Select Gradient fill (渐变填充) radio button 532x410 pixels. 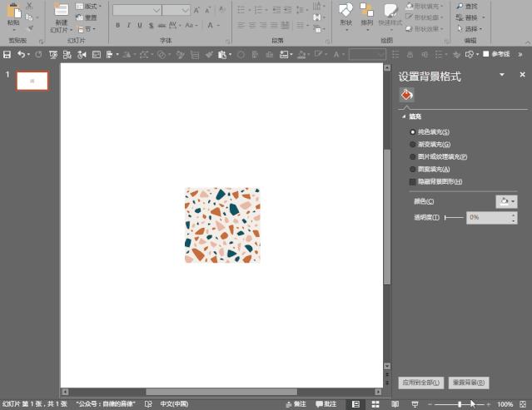(413, 145)
